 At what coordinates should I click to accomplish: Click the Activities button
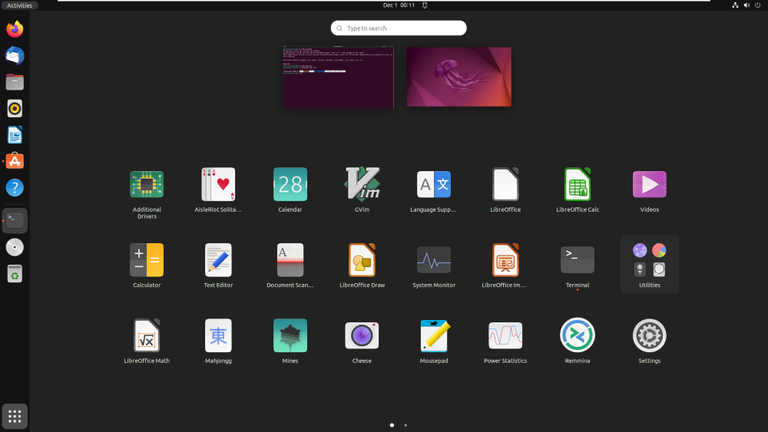coord(19,5)
